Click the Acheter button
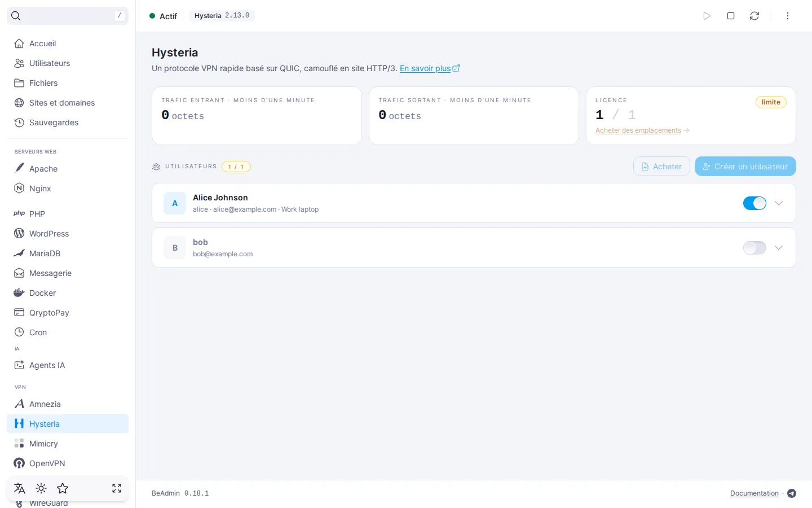 pyautogui.click(x=661, y=167)
